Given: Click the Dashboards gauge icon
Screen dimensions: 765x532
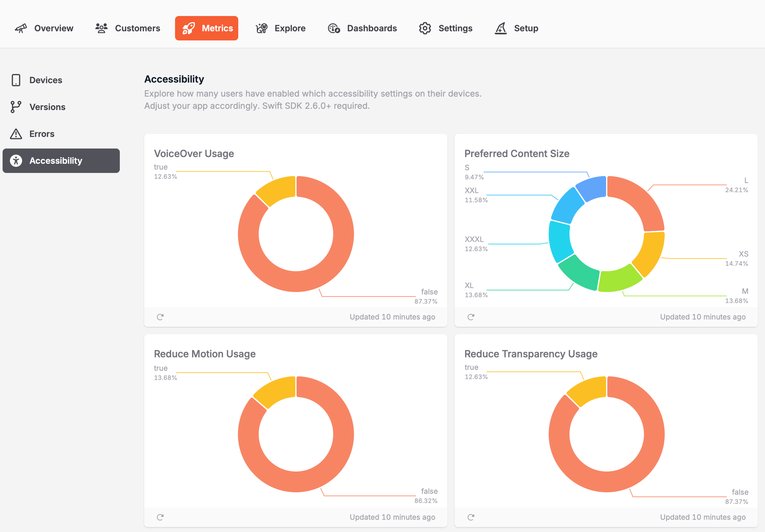Looking at the screenshot, I should 334,28.
